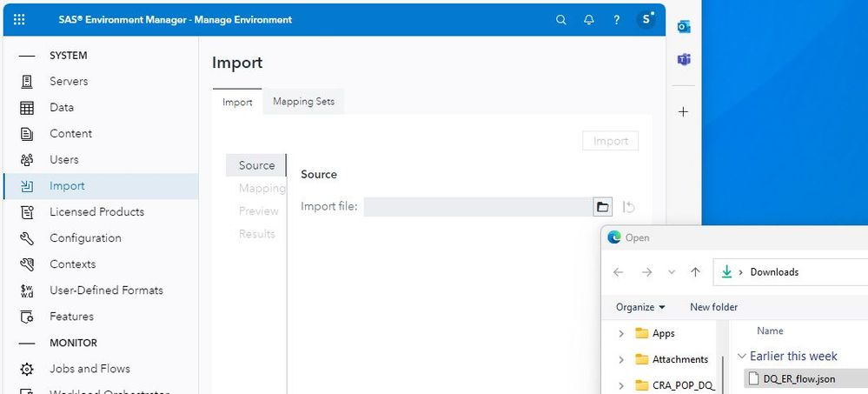
Task: Open the user profile avatar
Action: click(x=646, y=19)
